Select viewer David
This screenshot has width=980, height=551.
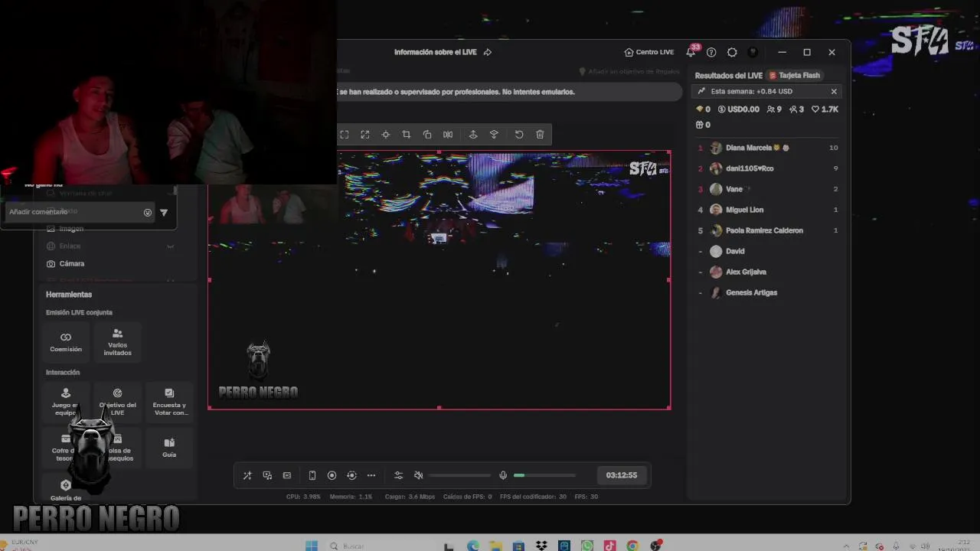tap(768, 251)
